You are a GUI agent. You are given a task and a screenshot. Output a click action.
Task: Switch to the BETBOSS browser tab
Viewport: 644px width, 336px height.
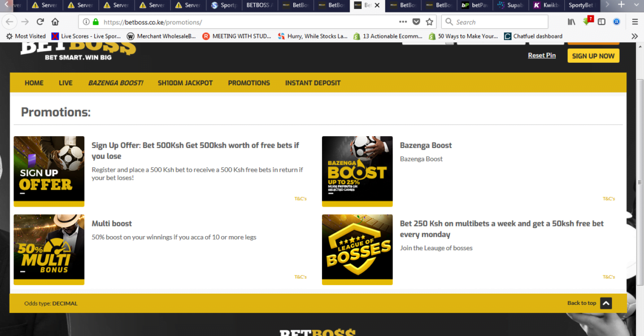click(x=260, y=5)
